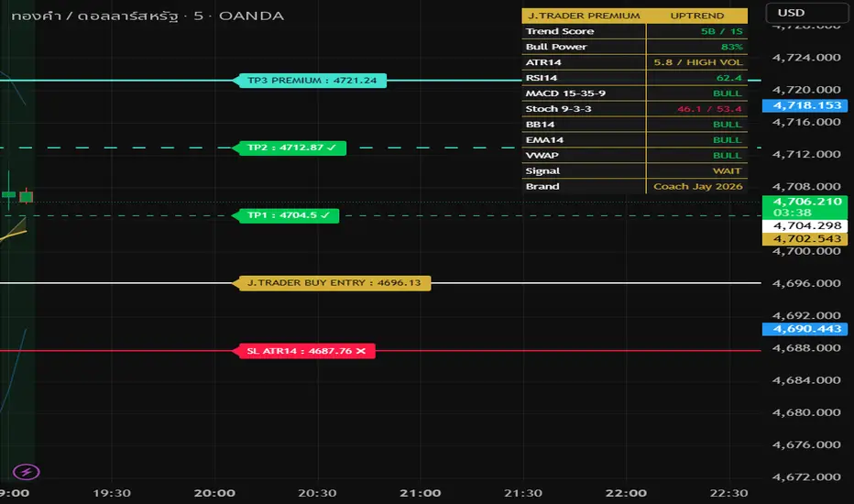854x504 pixels.
Task: Click the Brand row label
Action: [542, 186]
